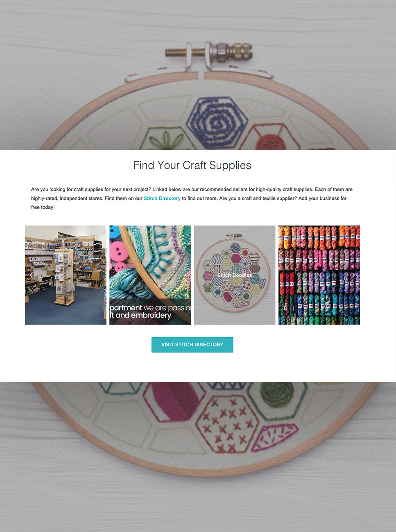Follow the Stitch Directory inline link
The image size is (396, 532).
pyautogui.click(x=162, y=198)
